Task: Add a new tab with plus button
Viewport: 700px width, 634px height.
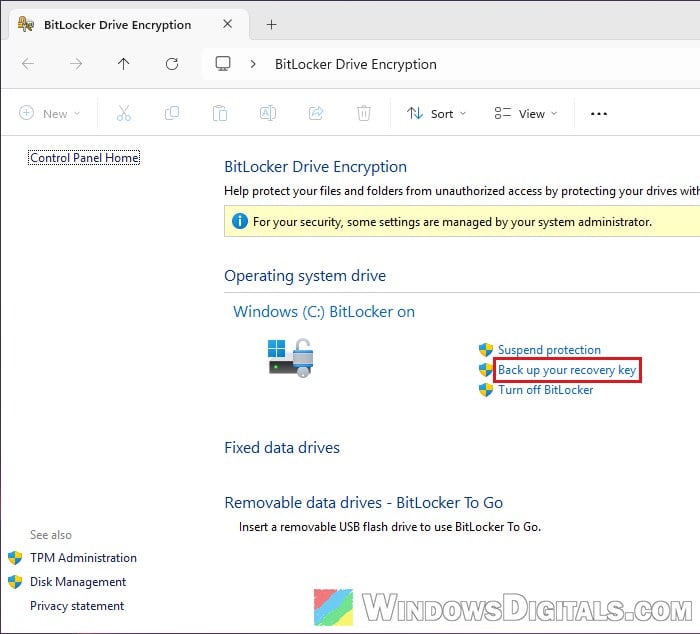Action: pyautogui.click(x=271, y=25)
